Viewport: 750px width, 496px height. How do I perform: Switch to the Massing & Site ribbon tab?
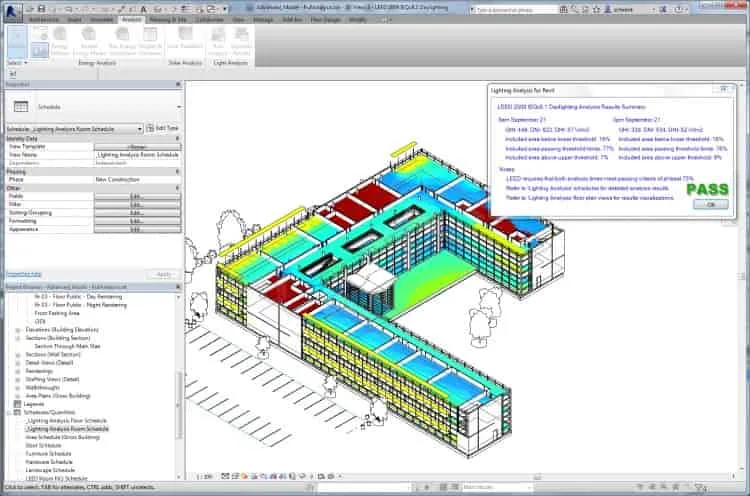coord(168,20)
